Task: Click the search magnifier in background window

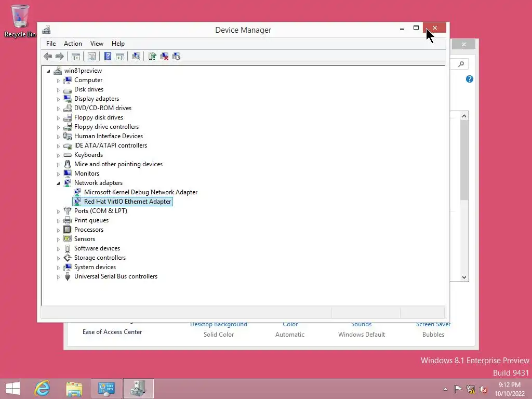Action: [461, 64]
